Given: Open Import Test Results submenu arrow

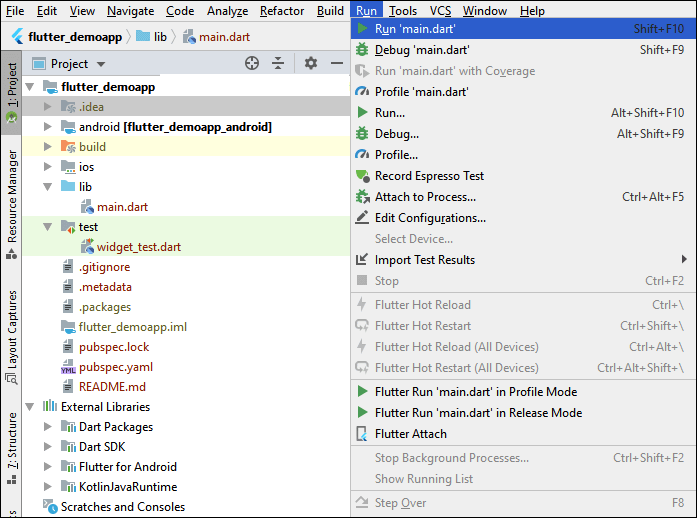Looking at the screenshot, I should 684,259.
